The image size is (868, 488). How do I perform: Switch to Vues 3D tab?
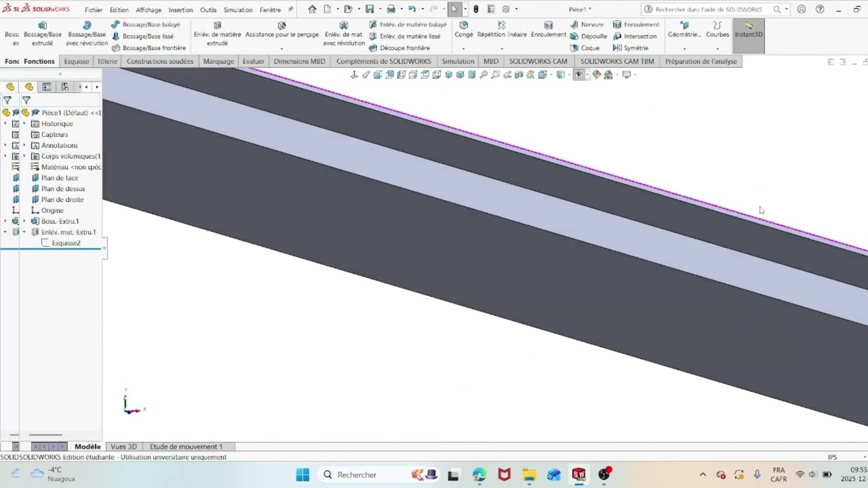click(123, 447)
